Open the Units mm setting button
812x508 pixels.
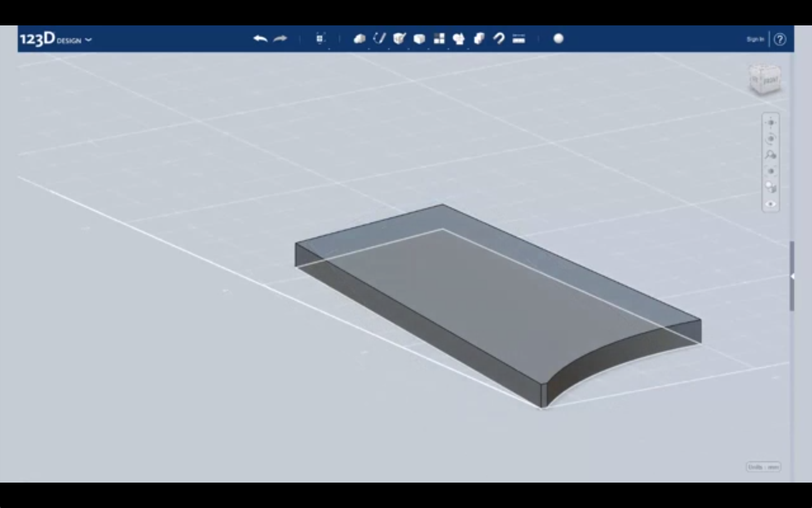tap(764, 467)
